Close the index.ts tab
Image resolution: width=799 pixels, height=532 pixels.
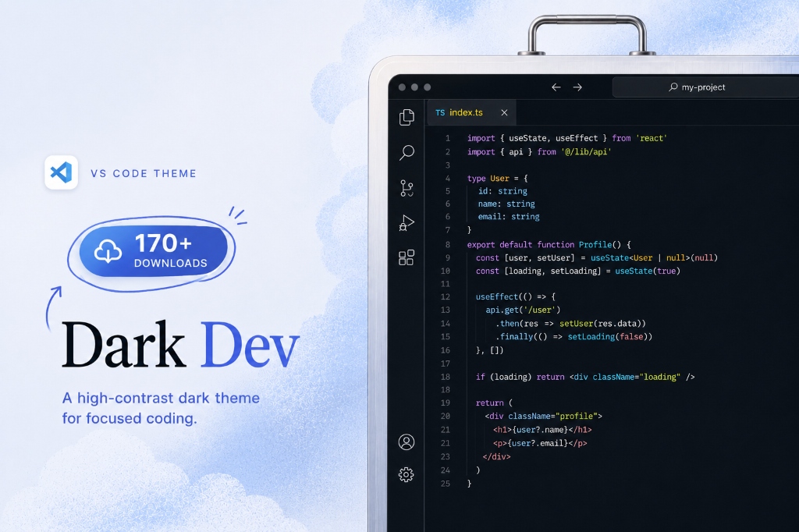504,112
